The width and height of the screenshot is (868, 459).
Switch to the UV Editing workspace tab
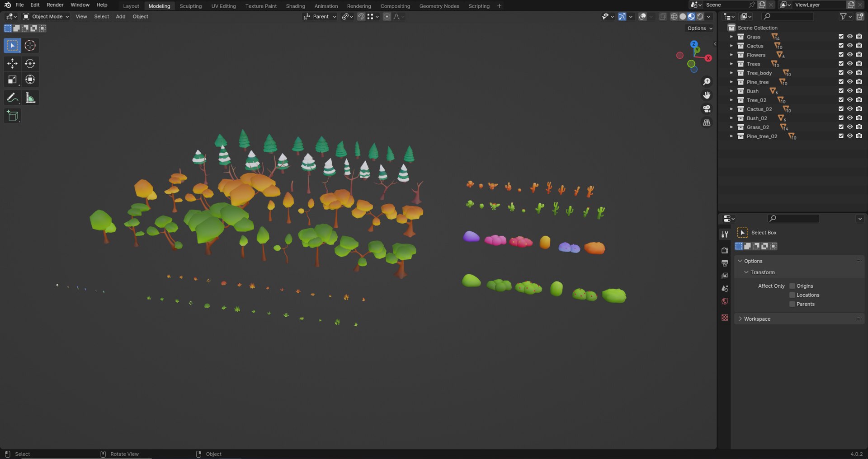(x=223, y=6)
